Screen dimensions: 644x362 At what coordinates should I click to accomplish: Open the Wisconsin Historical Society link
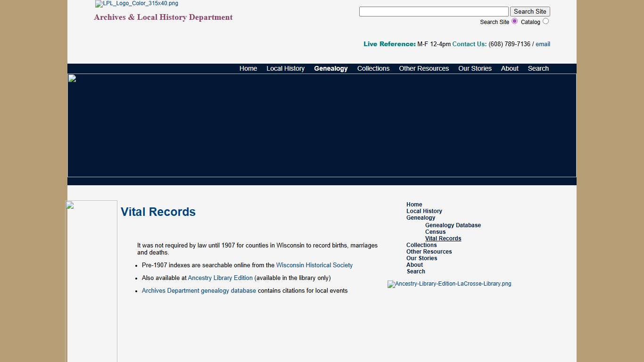point(314,265)
